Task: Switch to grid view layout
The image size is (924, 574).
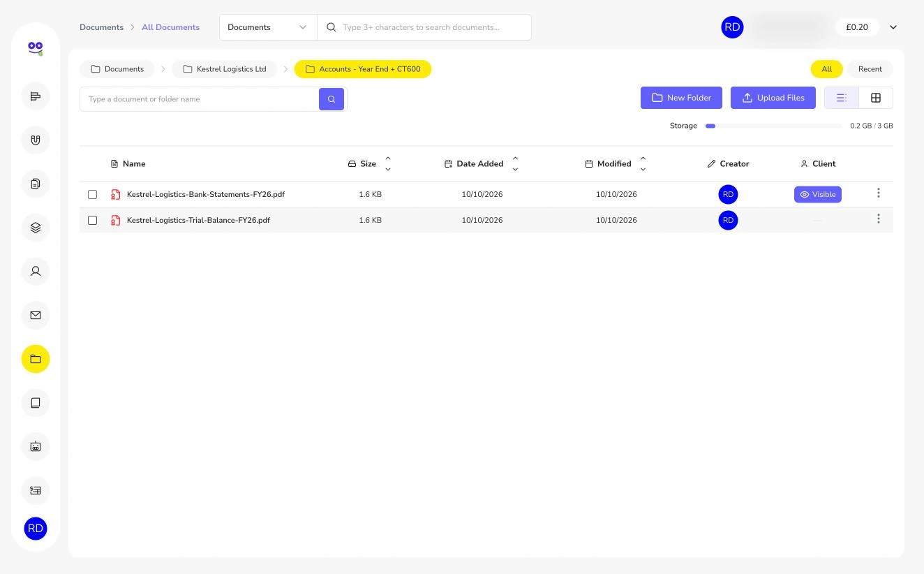Action: click(x=876, y=98)
